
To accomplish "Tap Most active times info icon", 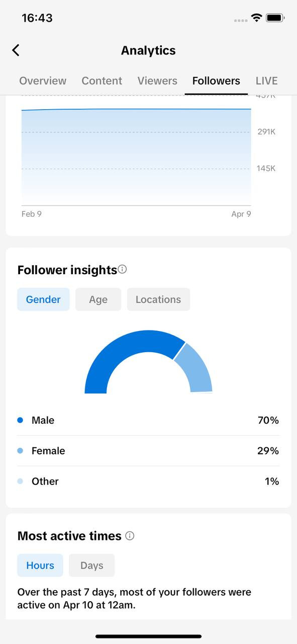I will click(x=130, y=536).
